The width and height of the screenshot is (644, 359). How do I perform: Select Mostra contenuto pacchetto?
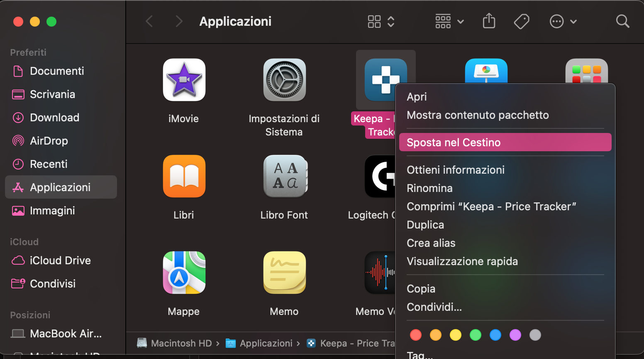(x=478, y=115)
